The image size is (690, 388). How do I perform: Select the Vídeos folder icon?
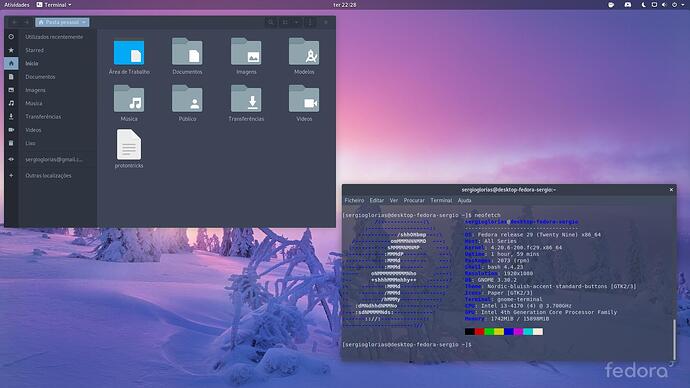coord(304,99)
